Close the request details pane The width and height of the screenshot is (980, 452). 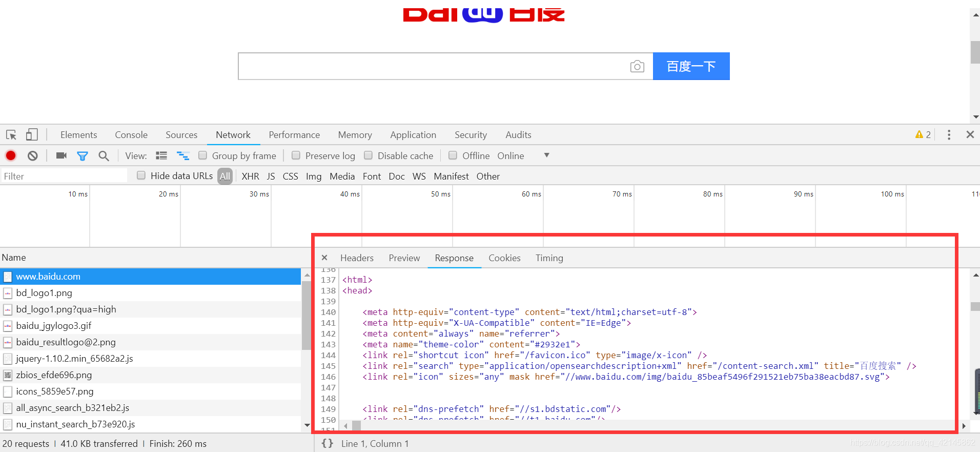point(324,258)
